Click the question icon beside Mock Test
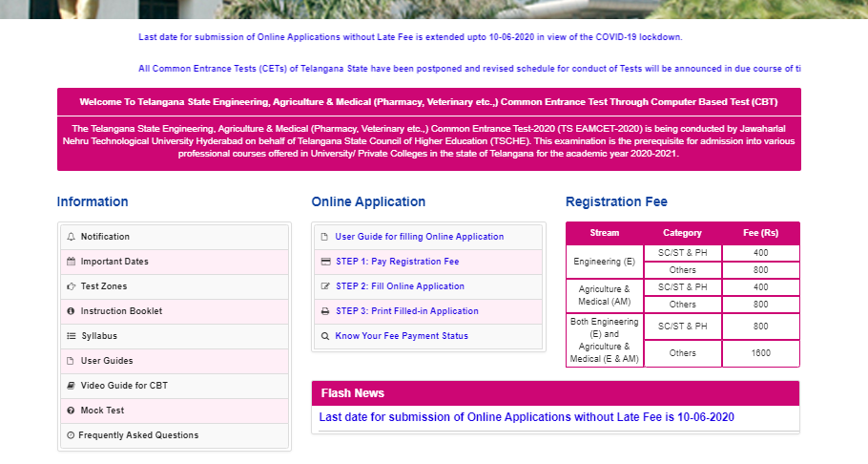This screenshot has height=464, width=868. click(x=71, y=411)
